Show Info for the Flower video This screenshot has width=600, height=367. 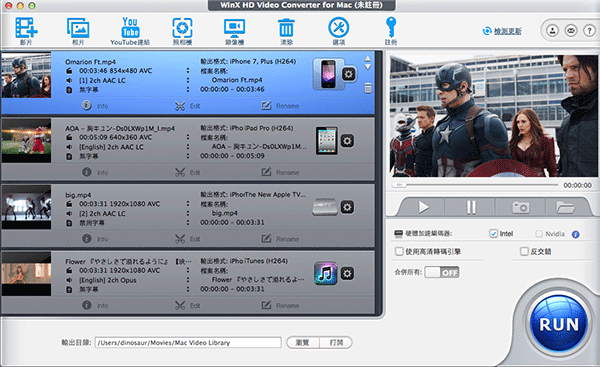pos(95,305)
